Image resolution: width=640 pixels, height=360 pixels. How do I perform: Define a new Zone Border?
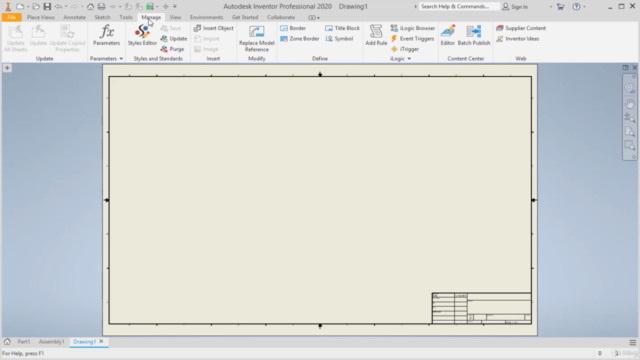click(300, 39)
